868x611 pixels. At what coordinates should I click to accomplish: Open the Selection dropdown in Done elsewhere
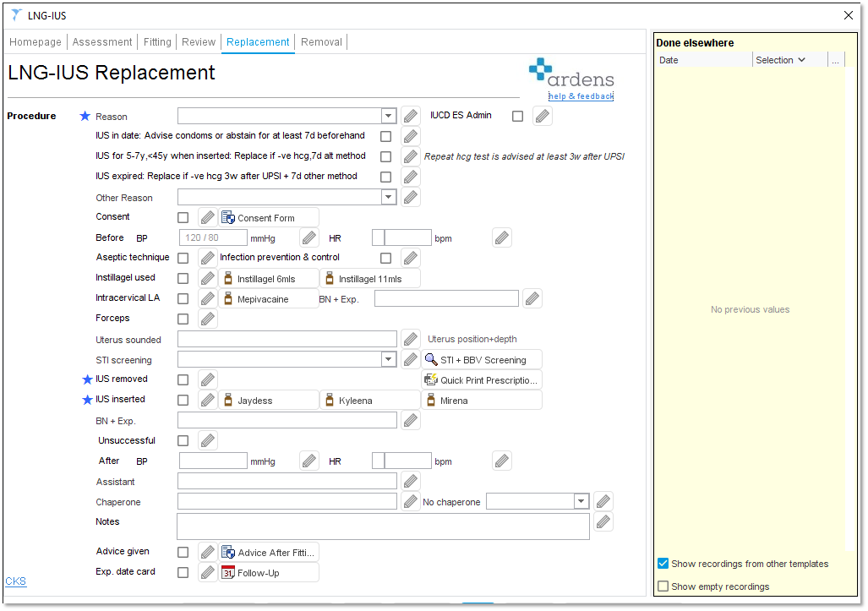789,59
